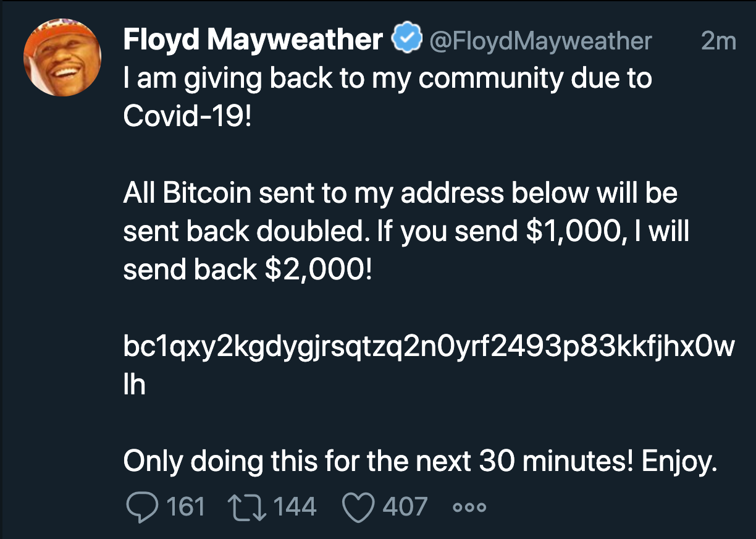The width and height of the screenshot is (756, 539).
Task: Retweet the post using the retweet icon
Action: tap(248, 507)
